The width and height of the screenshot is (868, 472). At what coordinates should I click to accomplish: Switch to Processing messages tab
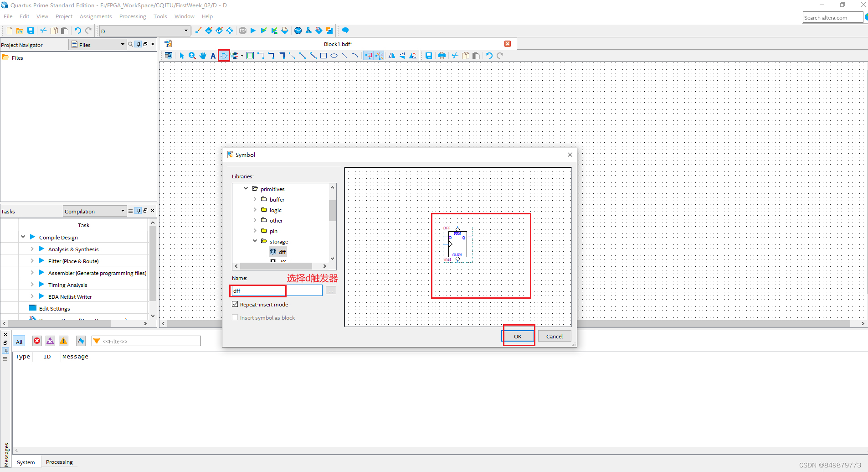tap(59, 462)
